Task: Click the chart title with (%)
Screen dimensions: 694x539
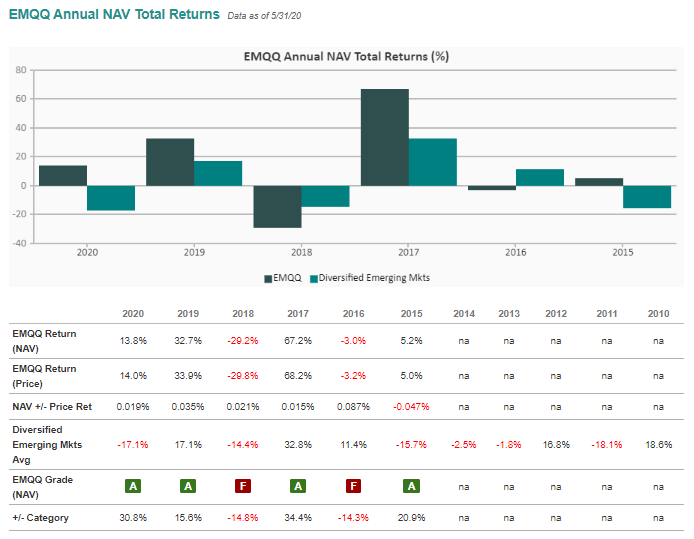Action: 347,57
